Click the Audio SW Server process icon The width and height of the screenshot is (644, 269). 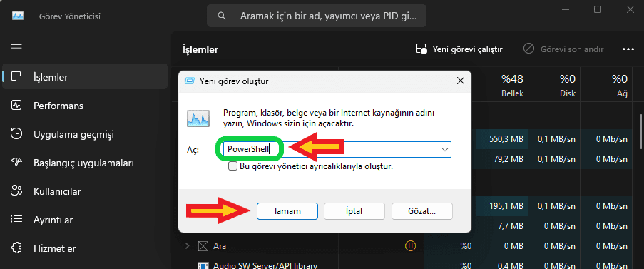(203, 265)
